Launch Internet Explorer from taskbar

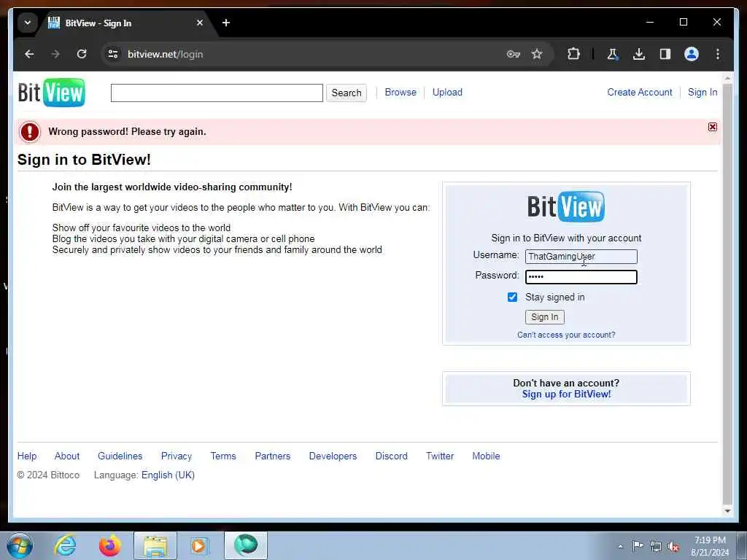65,545
